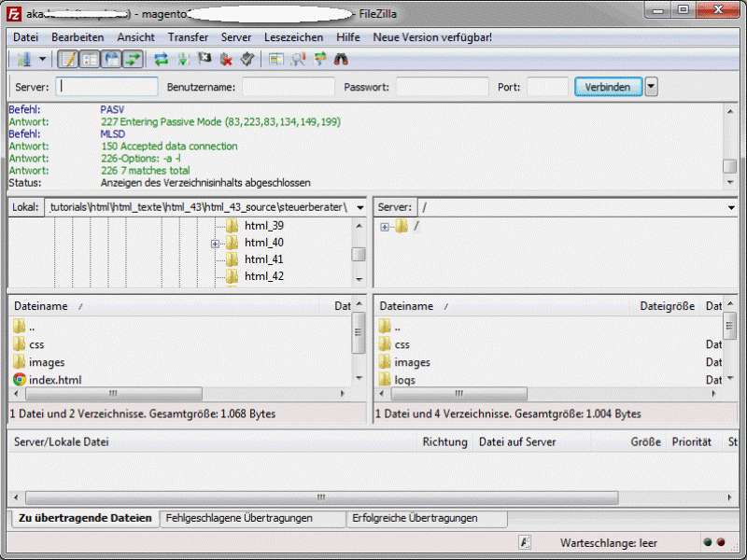The image size is (747, 560).
Task: Open the quickconnect history dropdown arrow
Action: click(x=651, y=87)
